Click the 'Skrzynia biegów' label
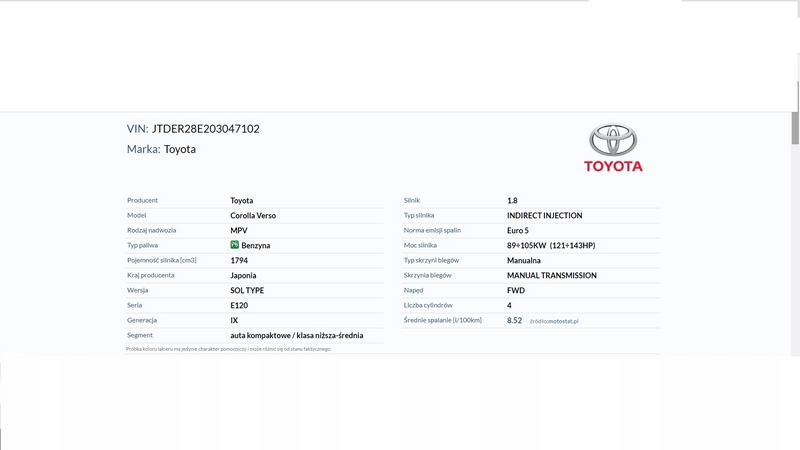Viewport: 800px width, 450px height. [x=428, y=275]
